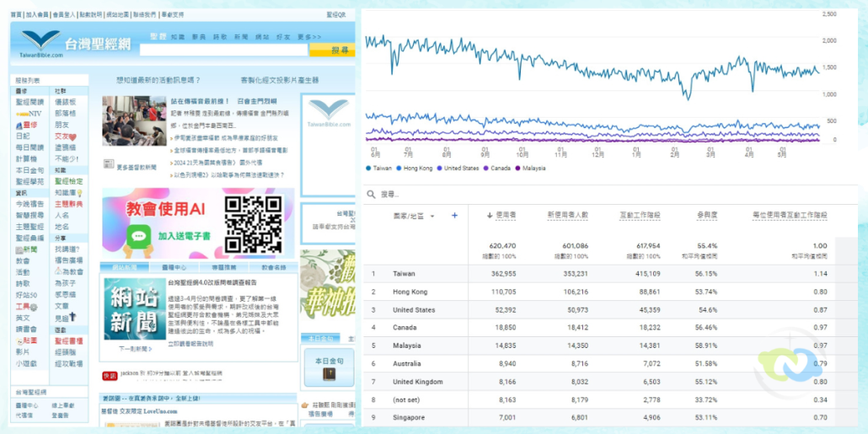Click the 58.91% engagement cell for Malaysia
Image resolution: width=868 pixels, height=434 pixels.
coord(706,346)
